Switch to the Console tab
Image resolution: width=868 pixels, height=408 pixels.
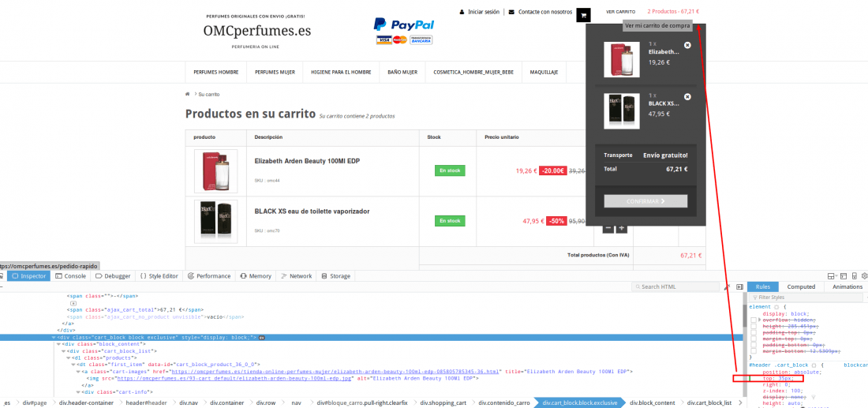click(x=69, y=275)
